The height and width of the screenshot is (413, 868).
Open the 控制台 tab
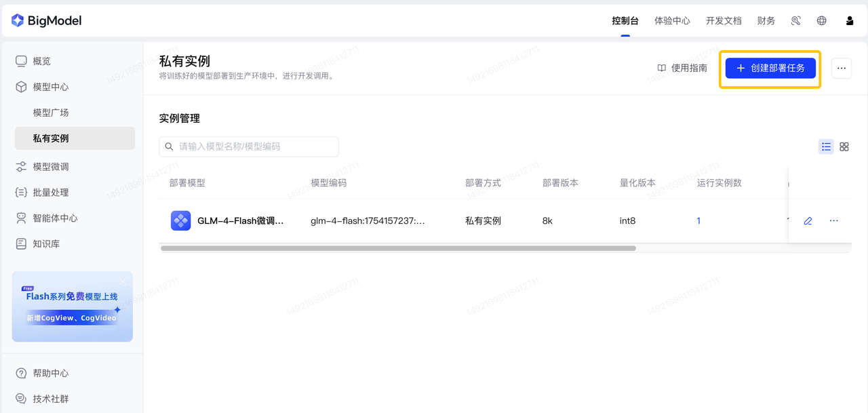tap(625, 20)
